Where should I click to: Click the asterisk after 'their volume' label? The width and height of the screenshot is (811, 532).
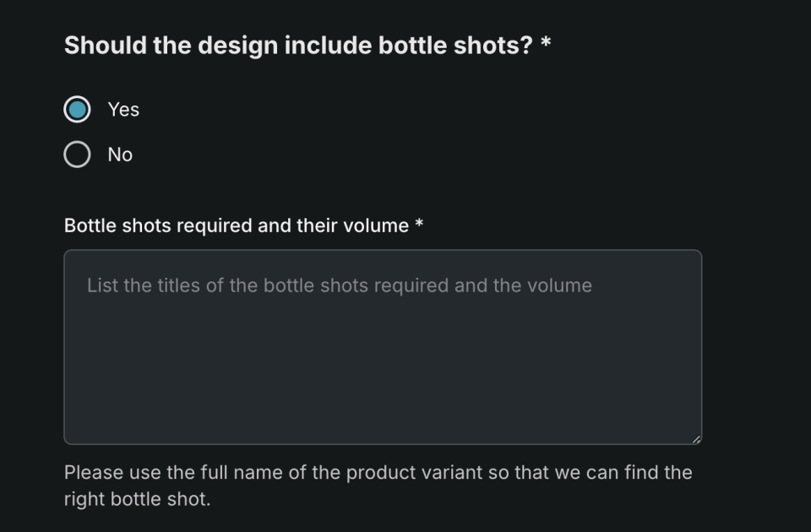coord(419,225)
